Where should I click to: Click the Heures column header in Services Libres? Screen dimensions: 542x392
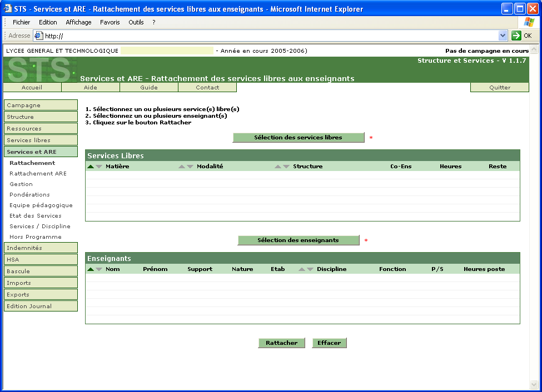[x=451, y=167]
